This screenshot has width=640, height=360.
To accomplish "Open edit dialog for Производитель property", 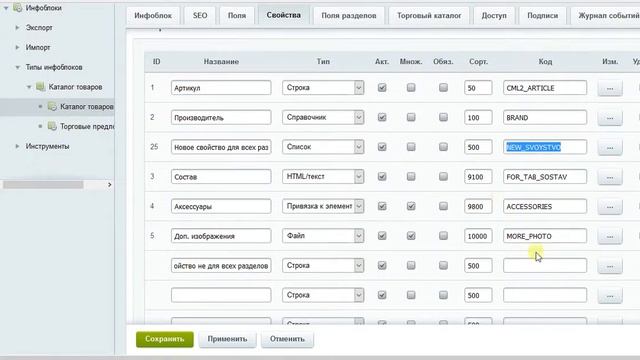I will point(610,118).
